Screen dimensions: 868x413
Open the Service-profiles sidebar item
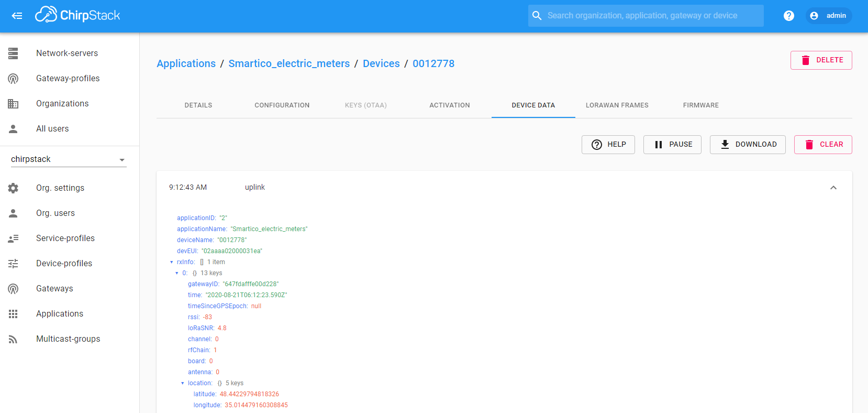[65, 238]
